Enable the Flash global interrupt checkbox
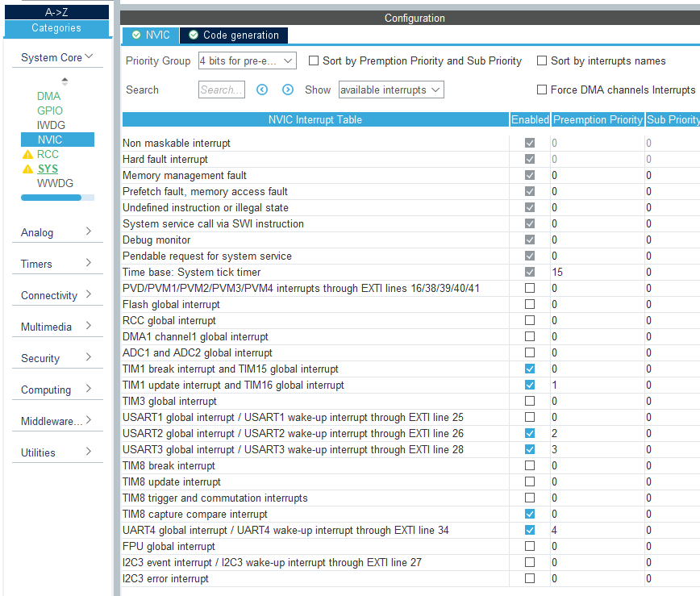 (x=530, y=304)
